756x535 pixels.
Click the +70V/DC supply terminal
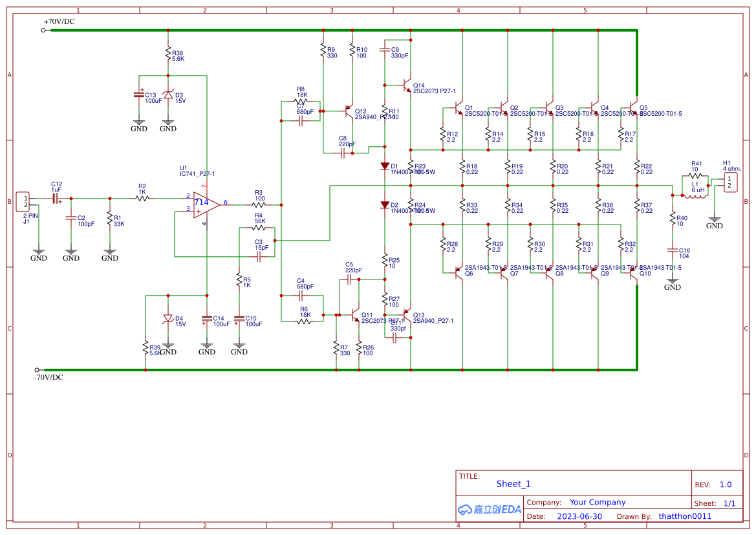(x=44, y=30)
